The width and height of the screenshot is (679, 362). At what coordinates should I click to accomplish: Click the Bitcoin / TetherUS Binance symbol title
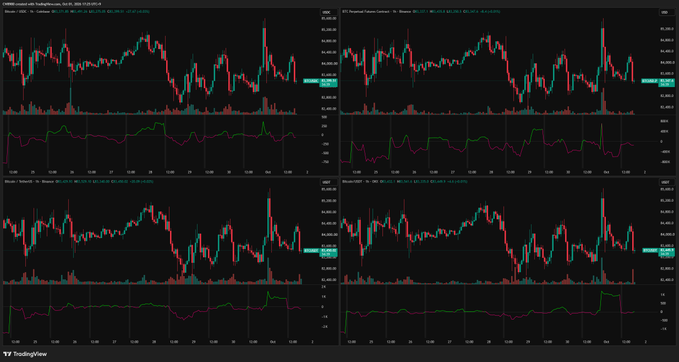coord(29,180)
